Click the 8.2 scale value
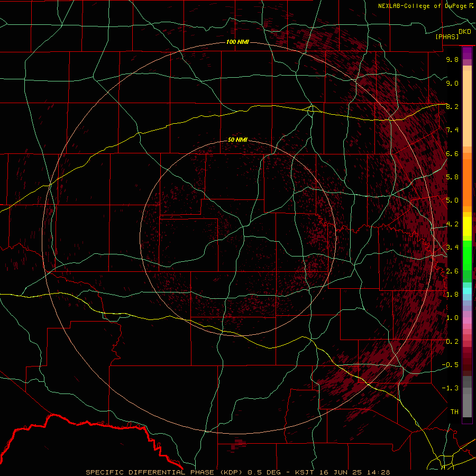The image size is (476, 476). (452, 106)
